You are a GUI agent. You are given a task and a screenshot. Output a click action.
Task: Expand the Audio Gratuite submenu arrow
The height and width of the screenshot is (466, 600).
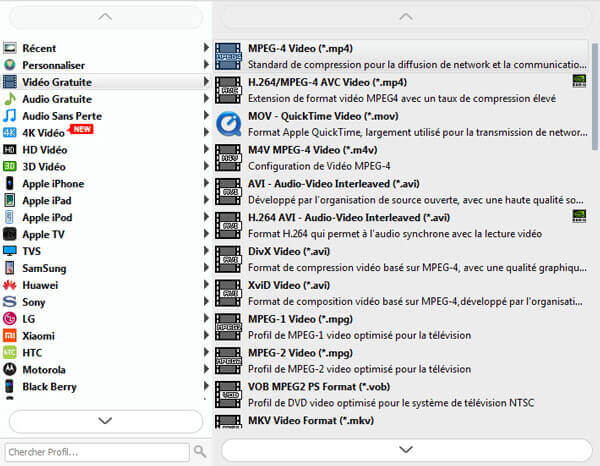[x=206, y=98]
